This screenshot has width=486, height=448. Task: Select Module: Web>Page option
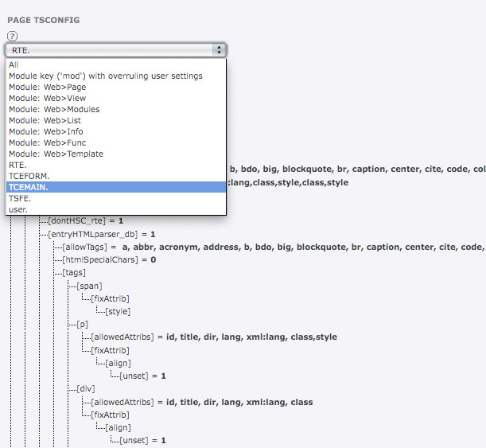(x=47, y=87)
